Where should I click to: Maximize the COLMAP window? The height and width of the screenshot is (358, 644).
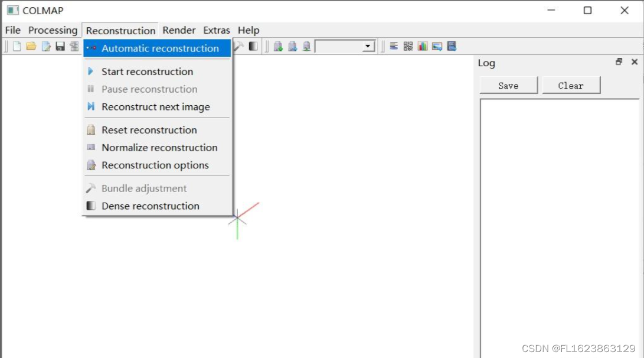pos(588,10)
